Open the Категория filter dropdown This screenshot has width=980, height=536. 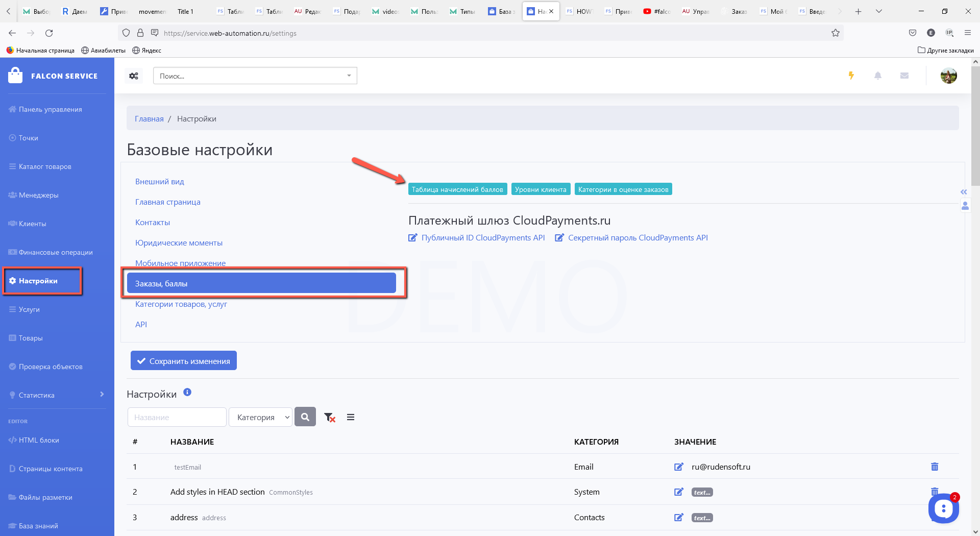click(x=261, y=417)
